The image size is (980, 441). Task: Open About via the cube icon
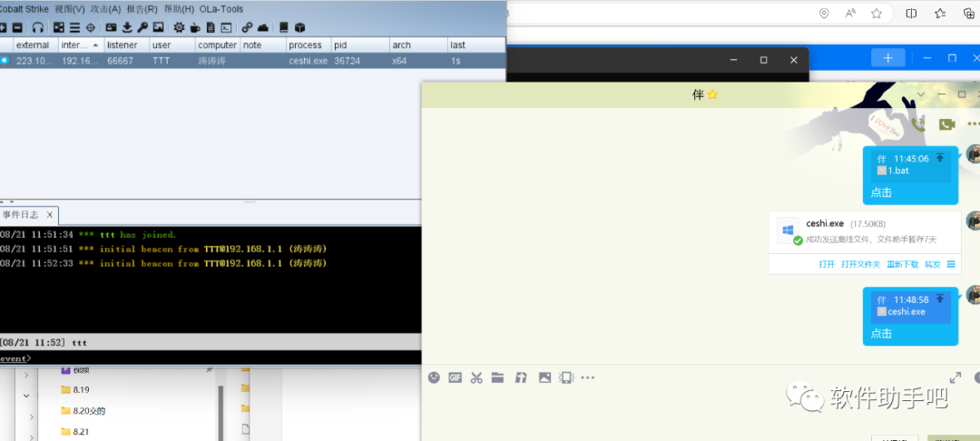(x=300, y=27)
